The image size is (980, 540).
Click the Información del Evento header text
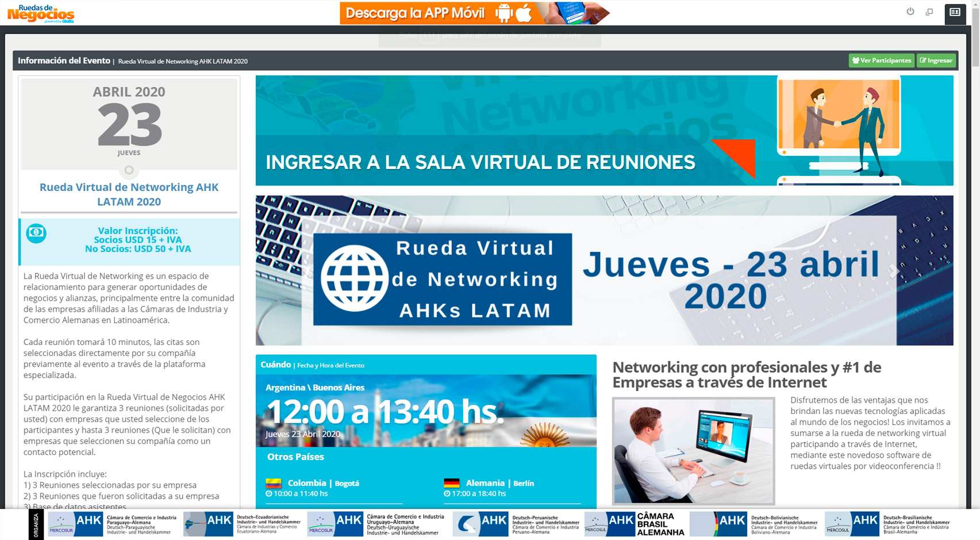[x=64, y=60]
